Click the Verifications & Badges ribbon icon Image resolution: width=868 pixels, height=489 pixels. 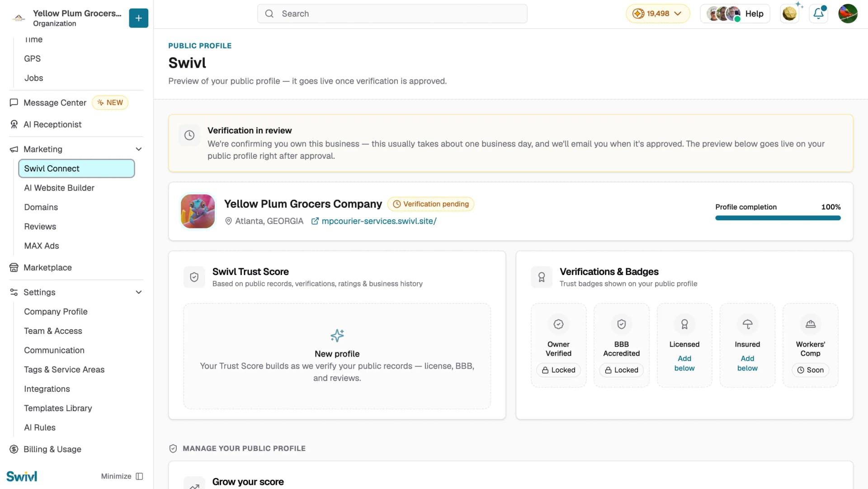(542, 277)
